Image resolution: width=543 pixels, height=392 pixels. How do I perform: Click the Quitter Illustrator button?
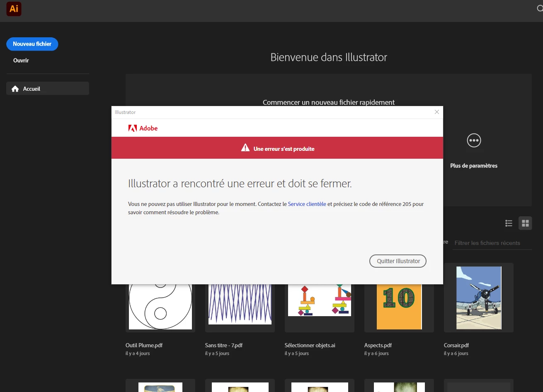[x=398, y=261]
